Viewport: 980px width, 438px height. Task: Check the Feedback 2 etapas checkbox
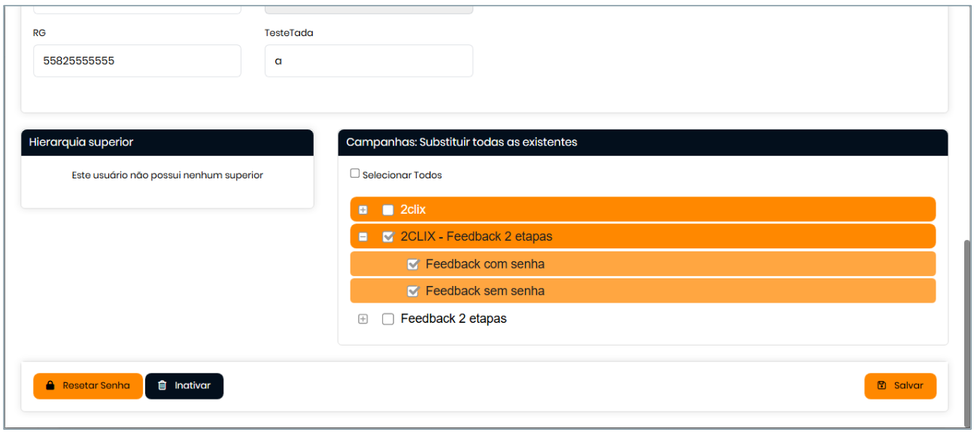click(x=388, y=319)
